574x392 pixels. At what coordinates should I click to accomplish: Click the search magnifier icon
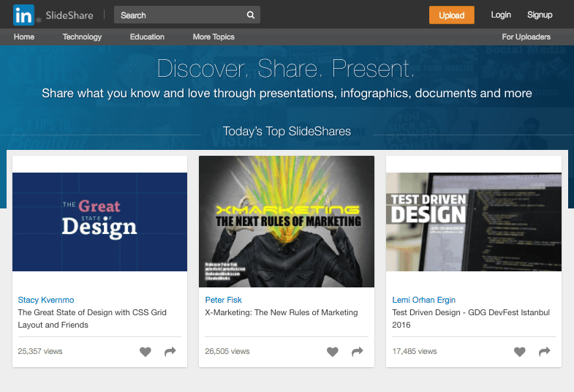pos(250,15)
